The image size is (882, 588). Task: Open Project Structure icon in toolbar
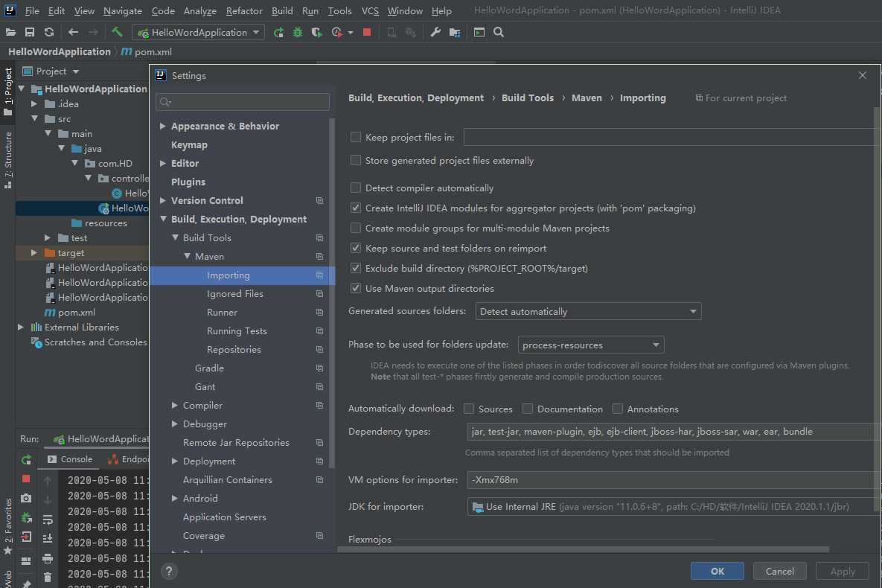click(x=455, y=33)
